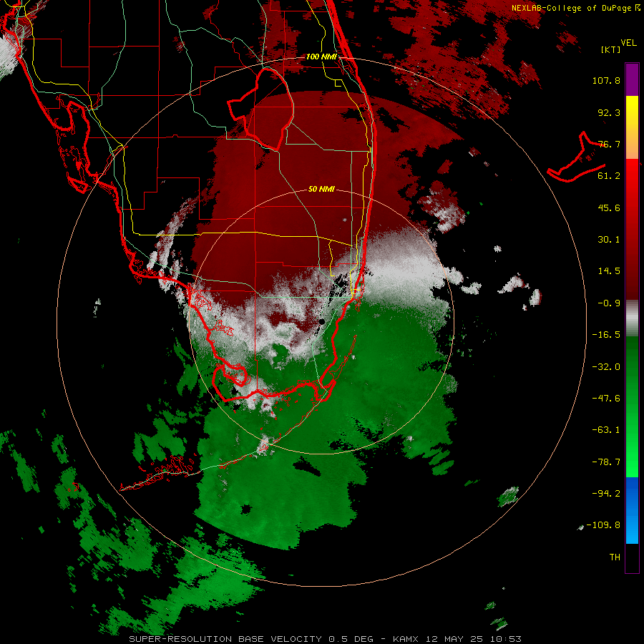Click the VEL legend title
Screen dimensions: 644x644
pos(628,43)
